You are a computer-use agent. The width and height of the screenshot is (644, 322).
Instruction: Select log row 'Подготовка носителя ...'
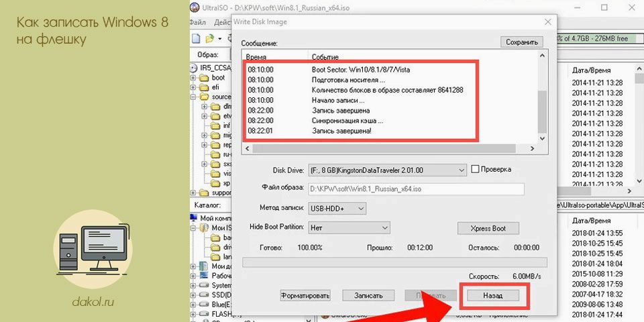pos(348,80)
